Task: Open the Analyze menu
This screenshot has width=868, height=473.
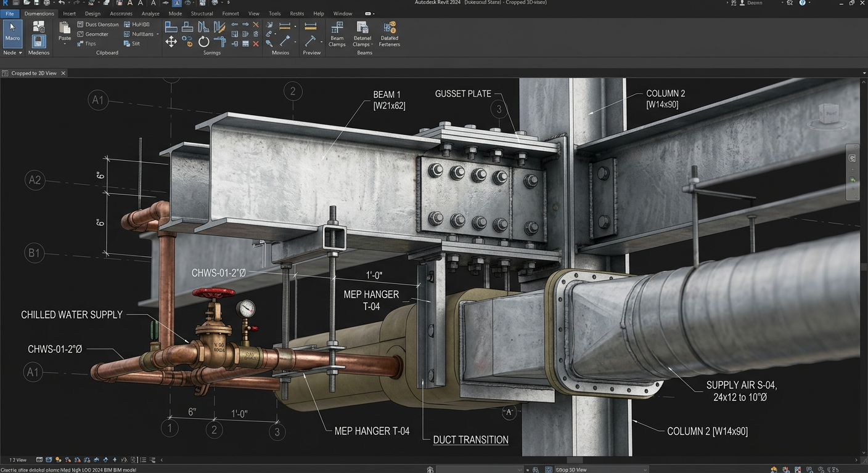Action: tap(150, 13)
